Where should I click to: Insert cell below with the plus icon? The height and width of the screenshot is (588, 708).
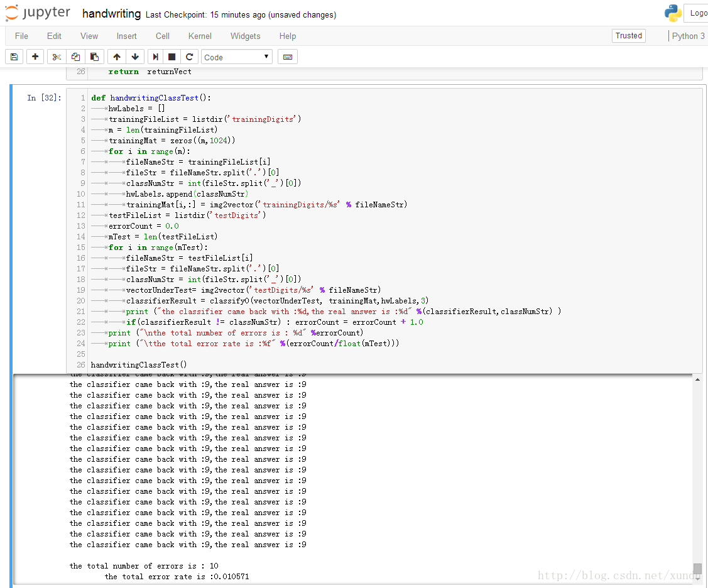[35, 57]
